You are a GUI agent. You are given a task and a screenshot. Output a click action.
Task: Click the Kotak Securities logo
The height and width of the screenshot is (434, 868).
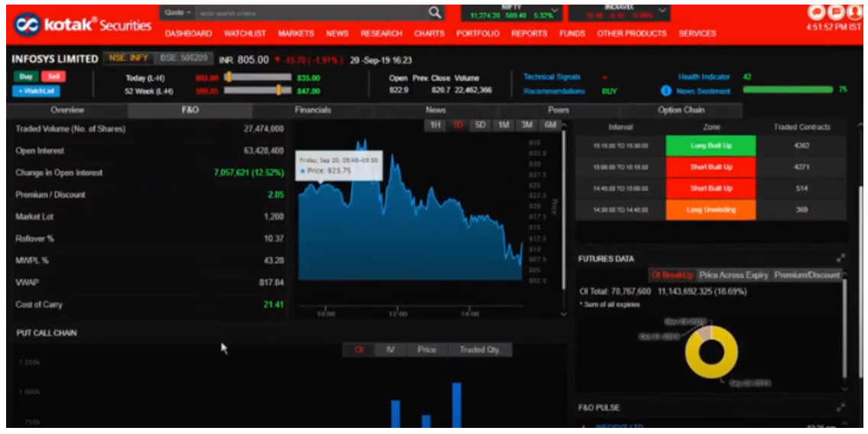point(83,24)
